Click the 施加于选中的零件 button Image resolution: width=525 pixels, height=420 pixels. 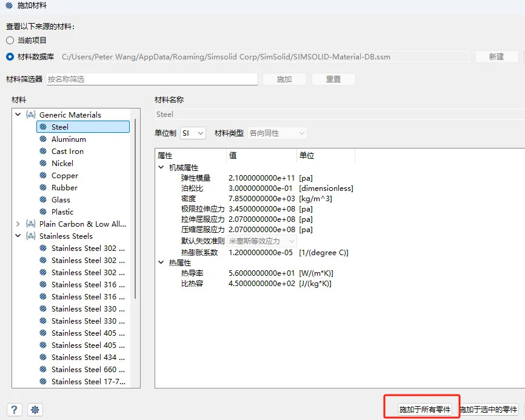pyautogui.click(x=489, y=410)
